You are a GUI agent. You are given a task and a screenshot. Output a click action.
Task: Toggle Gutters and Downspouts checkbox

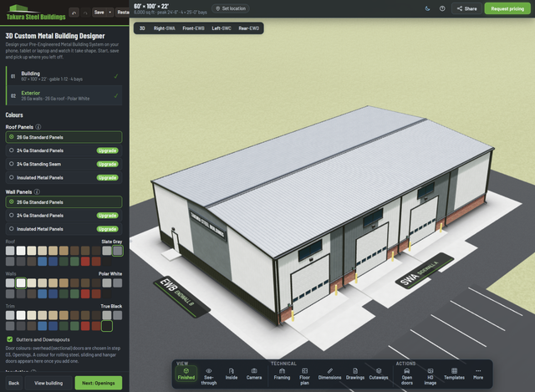point(10,339)
